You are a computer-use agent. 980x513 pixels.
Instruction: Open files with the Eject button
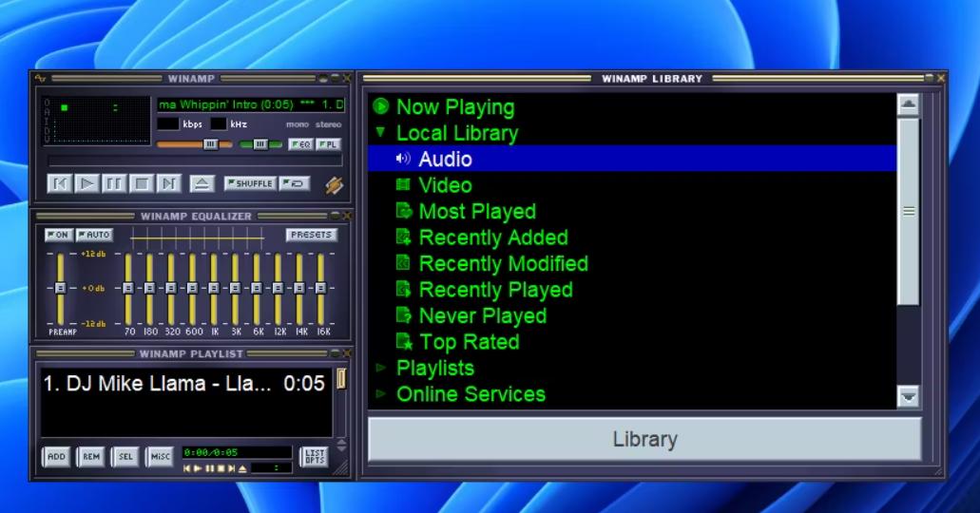(x=202, y=183)
